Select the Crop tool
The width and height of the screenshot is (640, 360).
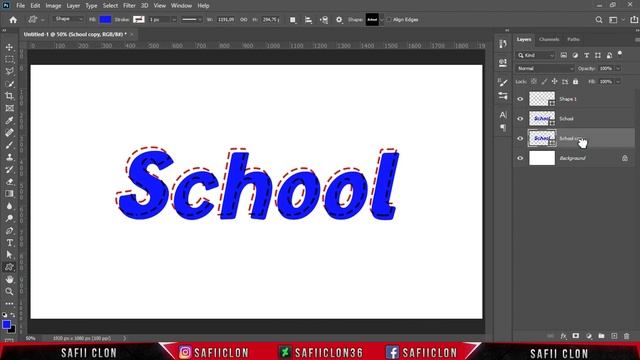[9, 96]
